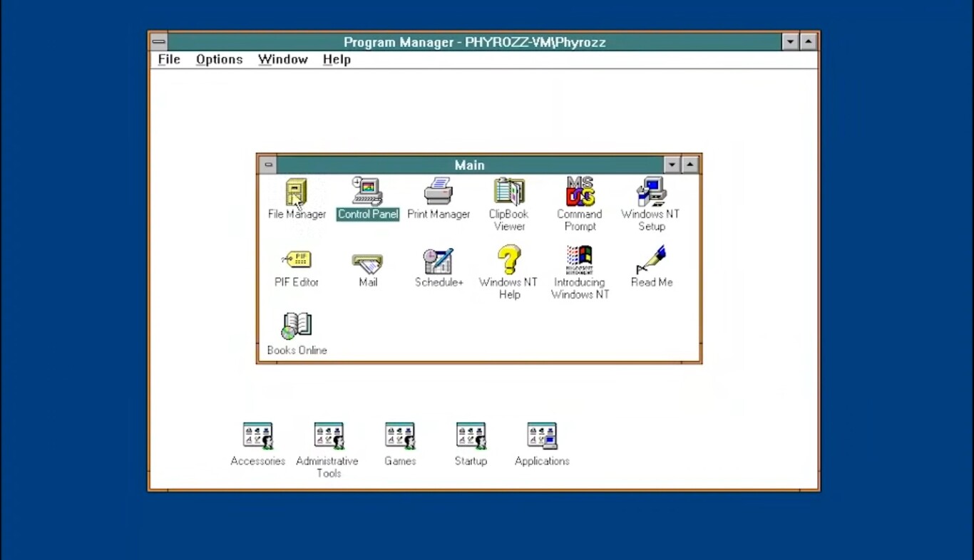
Task: Open the Options menu
Action: (x=219, y=59)
